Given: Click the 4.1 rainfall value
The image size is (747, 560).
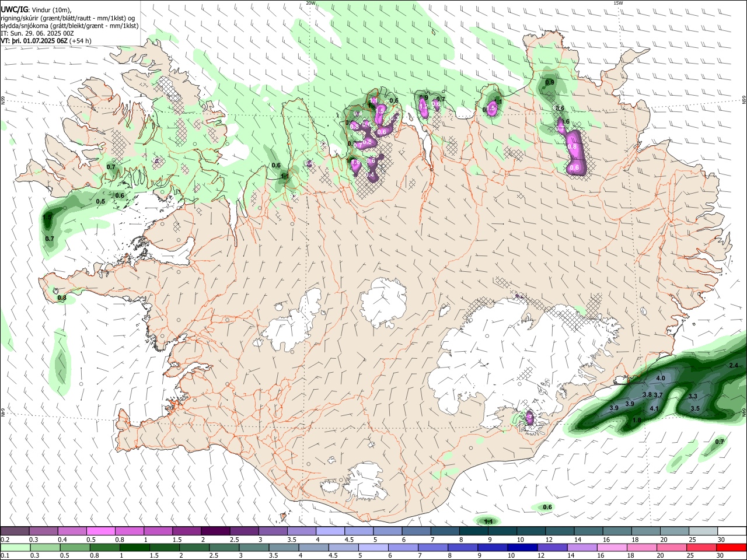Looking at the screenshot, I should click(654, 408).
